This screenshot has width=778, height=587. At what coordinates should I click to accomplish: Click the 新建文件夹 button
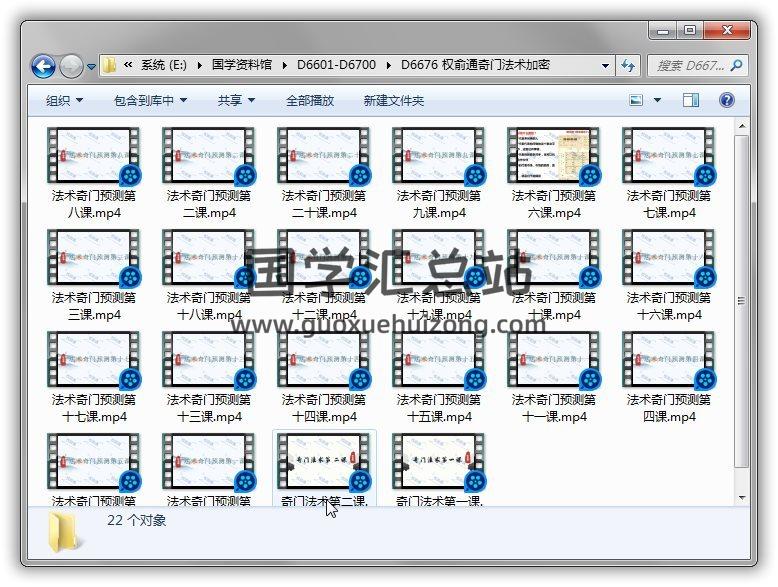(393, 100)
